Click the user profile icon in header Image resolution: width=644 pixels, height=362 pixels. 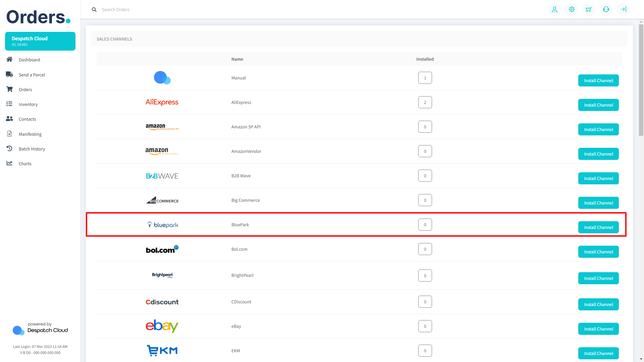click(554, 9)
